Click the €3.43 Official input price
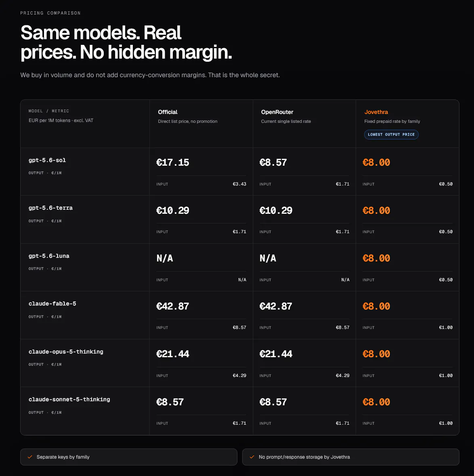 [239, 184]
